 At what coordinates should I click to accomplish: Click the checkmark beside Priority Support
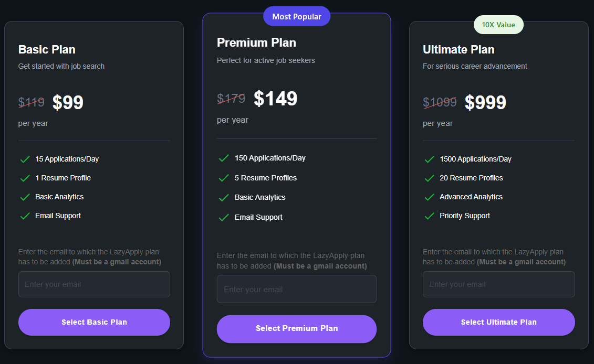[429, 216]
